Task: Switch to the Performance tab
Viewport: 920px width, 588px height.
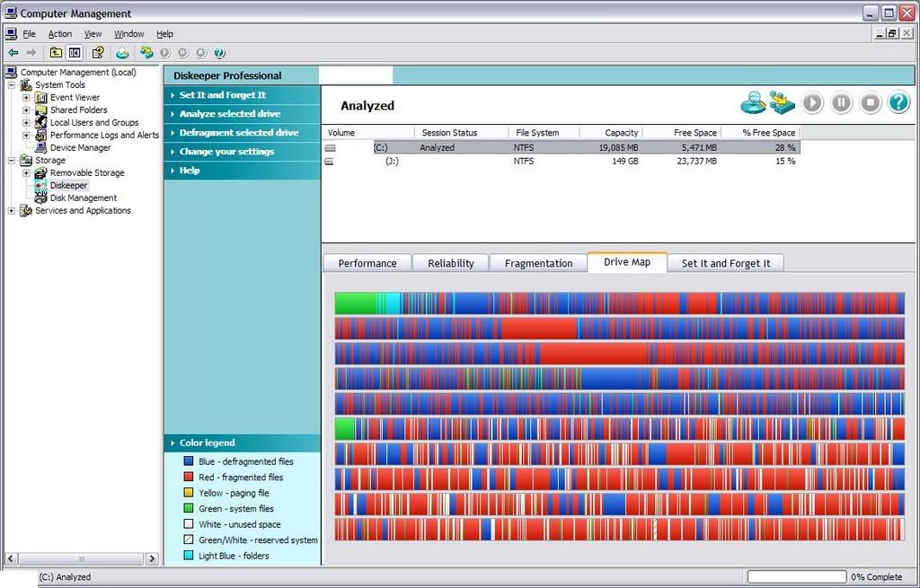Action: pyautogui.click(x=367, y=263)
